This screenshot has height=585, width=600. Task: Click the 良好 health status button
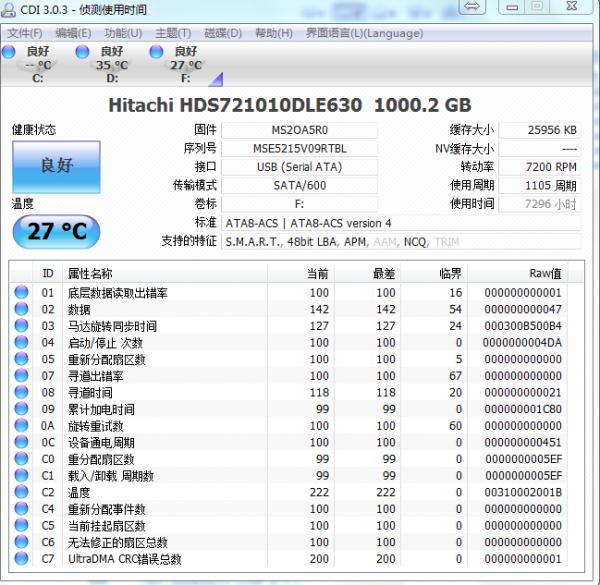[x=56, y=166]
